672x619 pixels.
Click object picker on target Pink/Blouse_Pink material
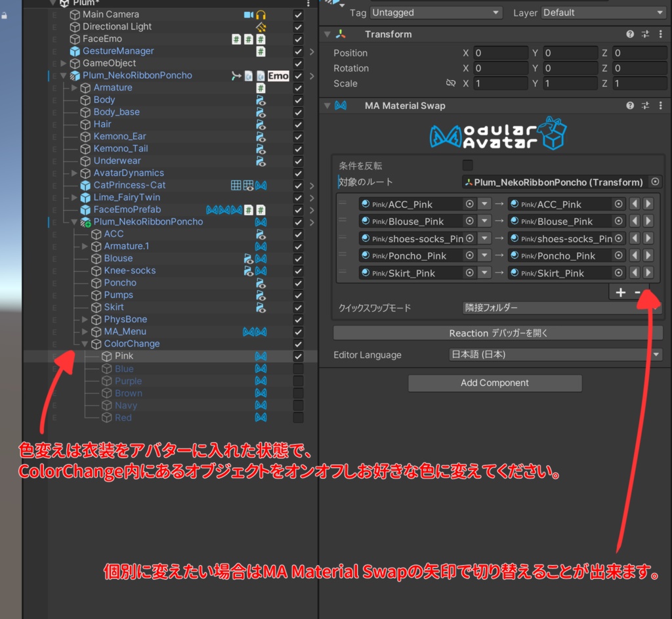click(618, 221)
